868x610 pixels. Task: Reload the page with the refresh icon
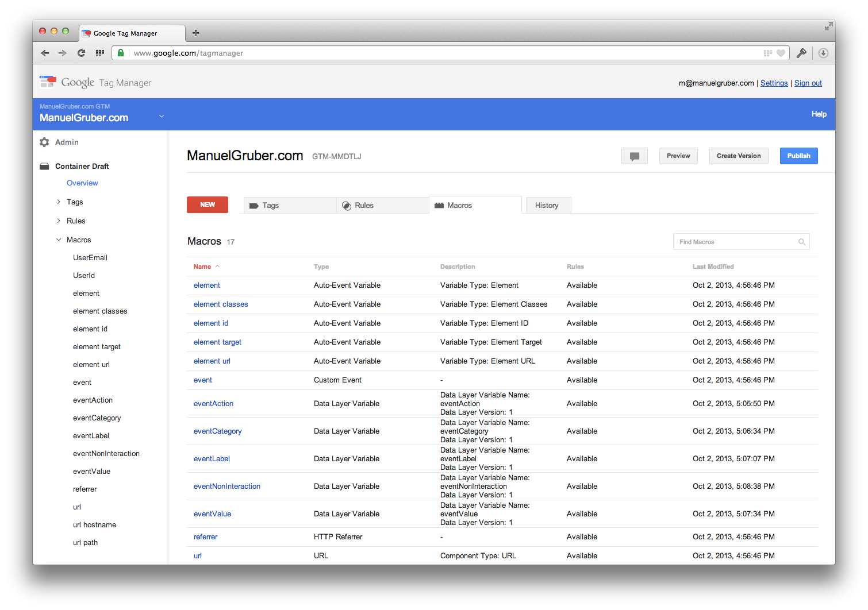(81, 53)
